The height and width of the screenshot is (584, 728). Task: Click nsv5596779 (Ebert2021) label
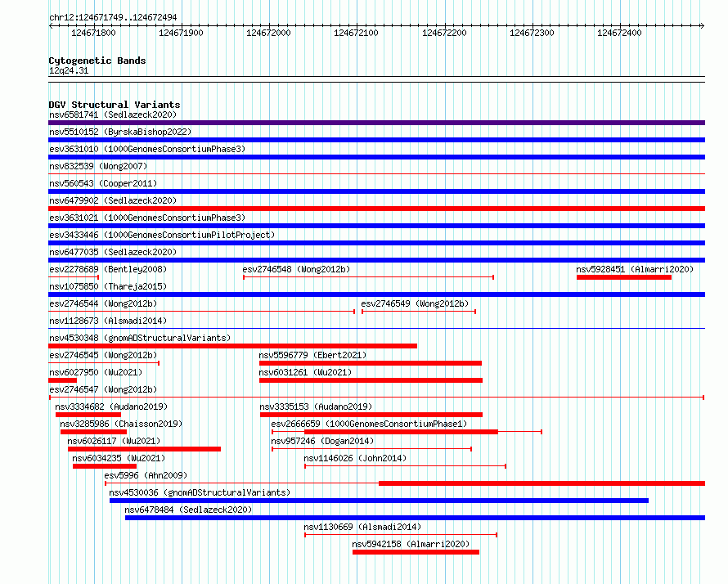point(312,355)
